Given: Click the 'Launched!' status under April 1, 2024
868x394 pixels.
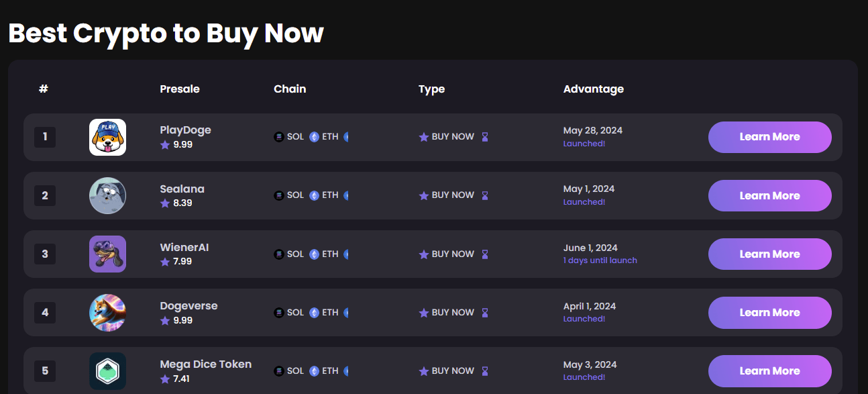Looking at the screenshot, I should (584, 319).
